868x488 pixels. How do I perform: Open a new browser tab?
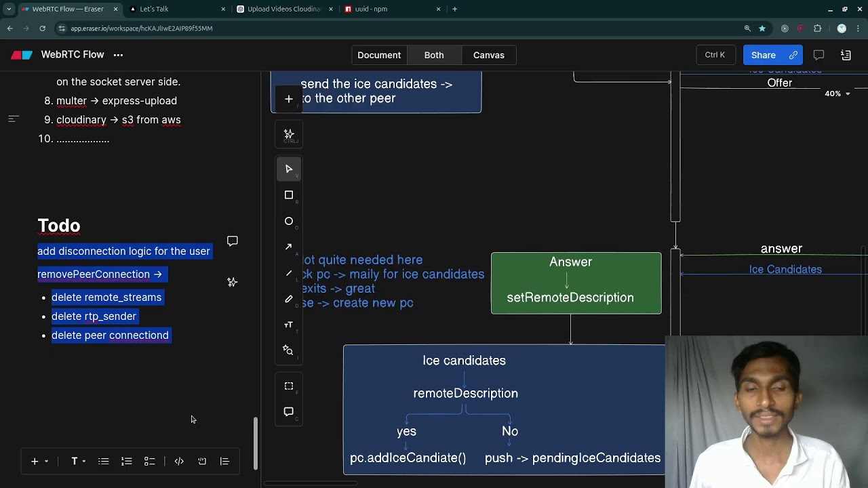point(454,9)
